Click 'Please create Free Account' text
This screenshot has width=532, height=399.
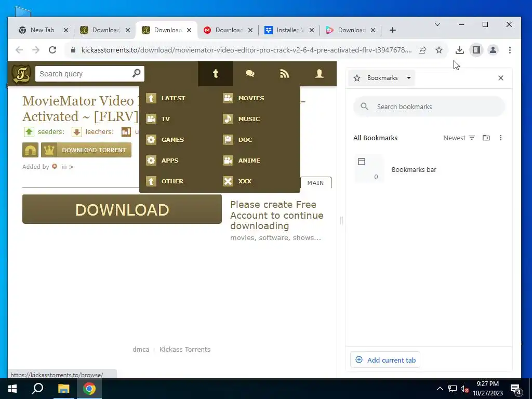click(276, 215)
